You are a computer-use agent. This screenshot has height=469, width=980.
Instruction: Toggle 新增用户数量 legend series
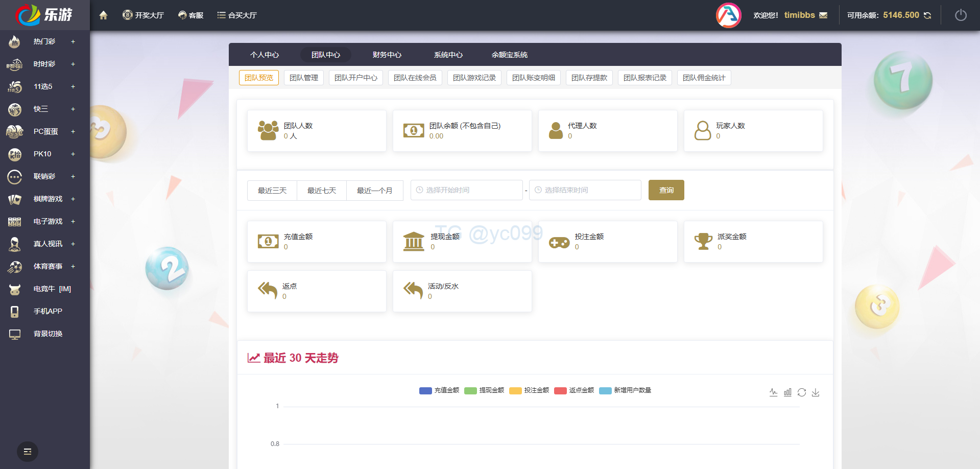[625, 390]
